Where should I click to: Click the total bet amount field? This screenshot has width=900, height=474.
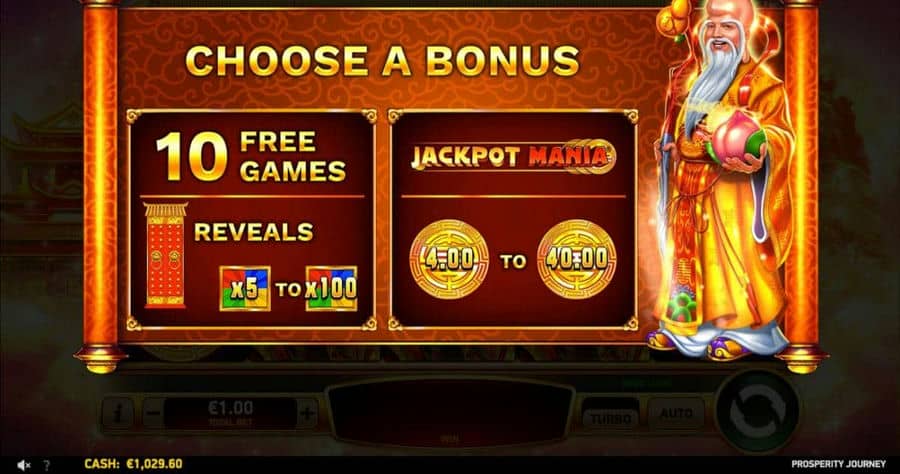tap(230, 413)
